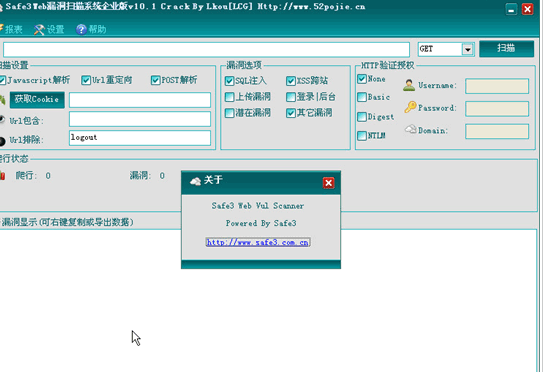Select NTLM authentication checkbox

coord(362,136)
